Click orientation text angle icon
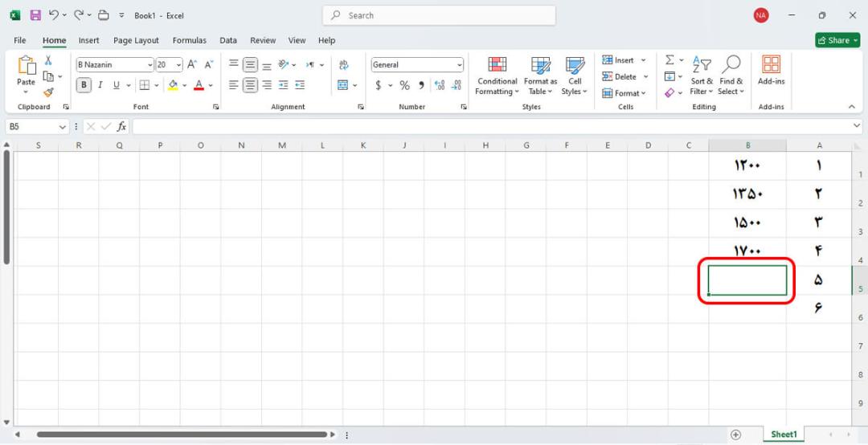Image resolution: width=868 pixels, height=445 pixels. tap(284, 65)
